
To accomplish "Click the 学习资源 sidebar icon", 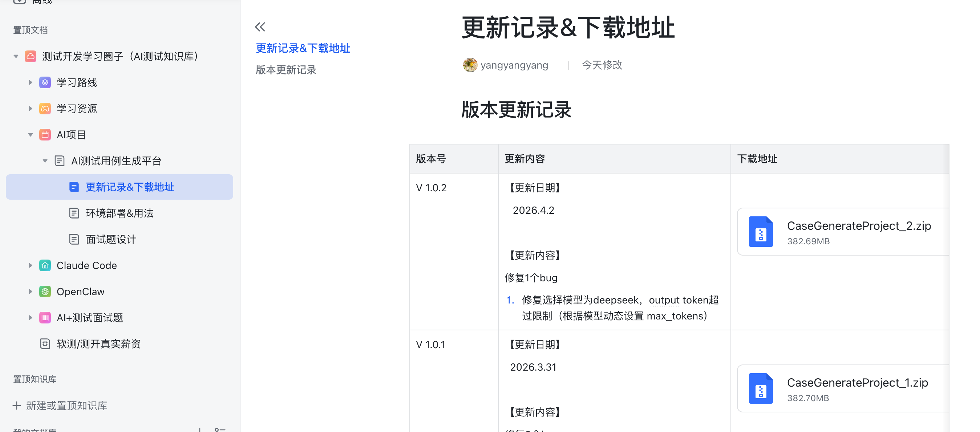I will click(45, 109).
